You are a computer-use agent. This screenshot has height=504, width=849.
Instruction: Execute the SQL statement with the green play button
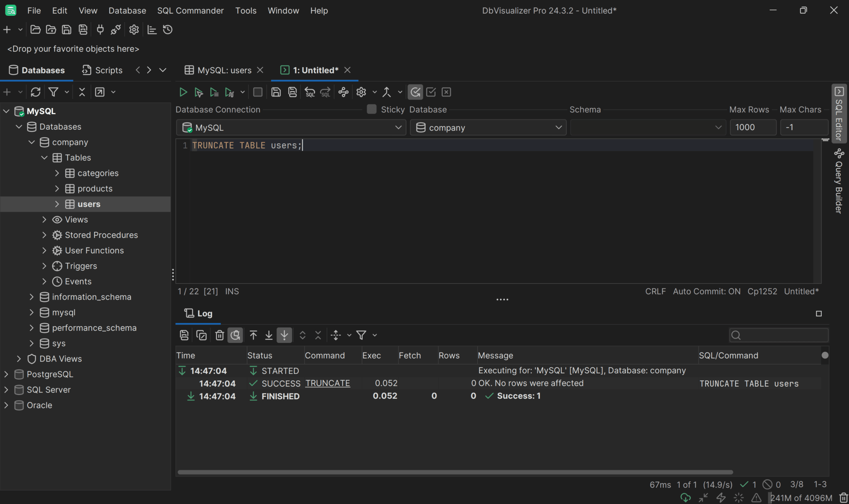(x=183, y=92)
